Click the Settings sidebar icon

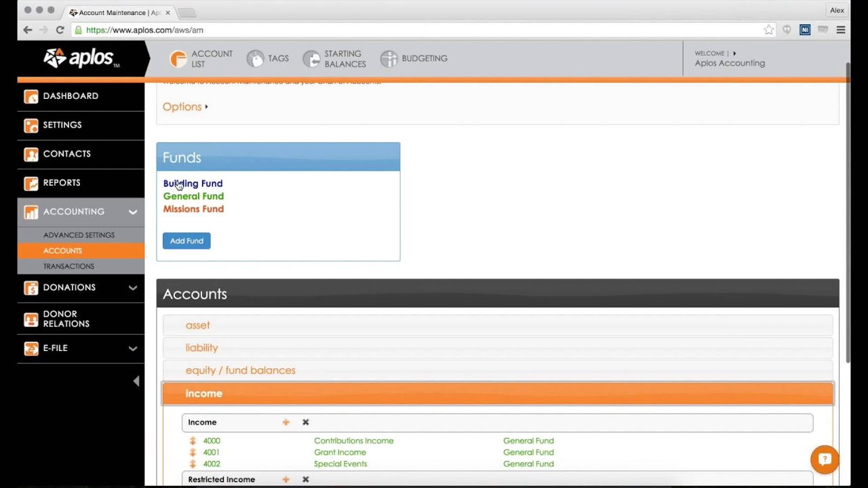[31, 125]
